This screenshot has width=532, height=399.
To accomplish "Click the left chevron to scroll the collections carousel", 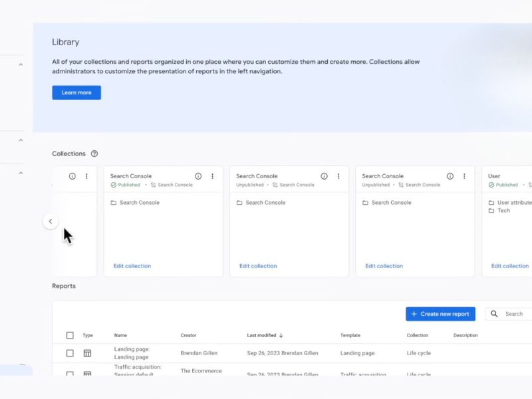I will tap(51, 221).
